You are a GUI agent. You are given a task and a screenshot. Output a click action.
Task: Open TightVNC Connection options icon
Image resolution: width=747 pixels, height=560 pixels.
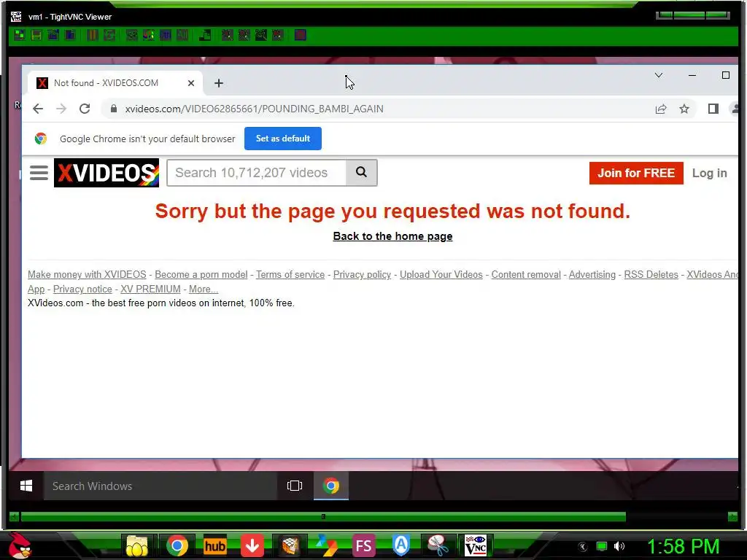coord(53,35)
